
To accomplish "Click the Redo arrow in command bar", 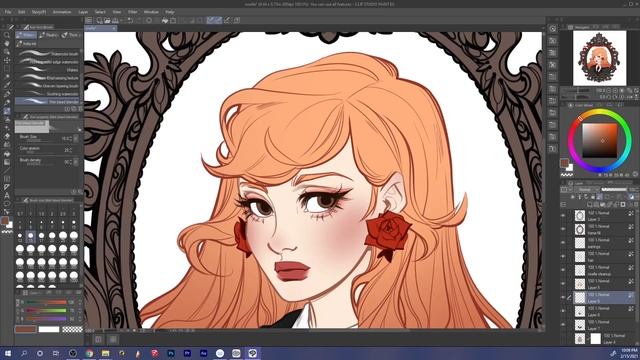I will [x=139, y=20].
